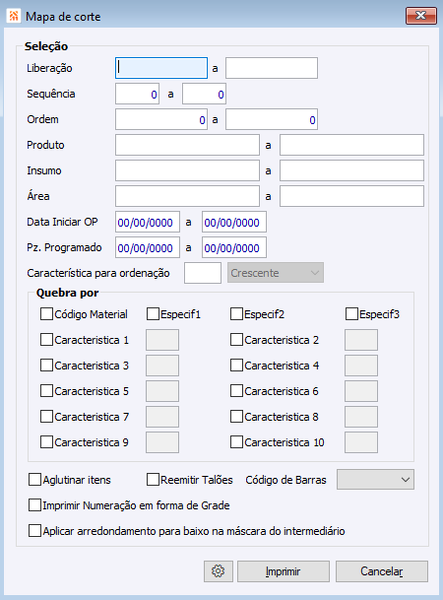Screen dimensions: 443x600
Task: Select the second Pz. Programado date
Action: (235, 248)
